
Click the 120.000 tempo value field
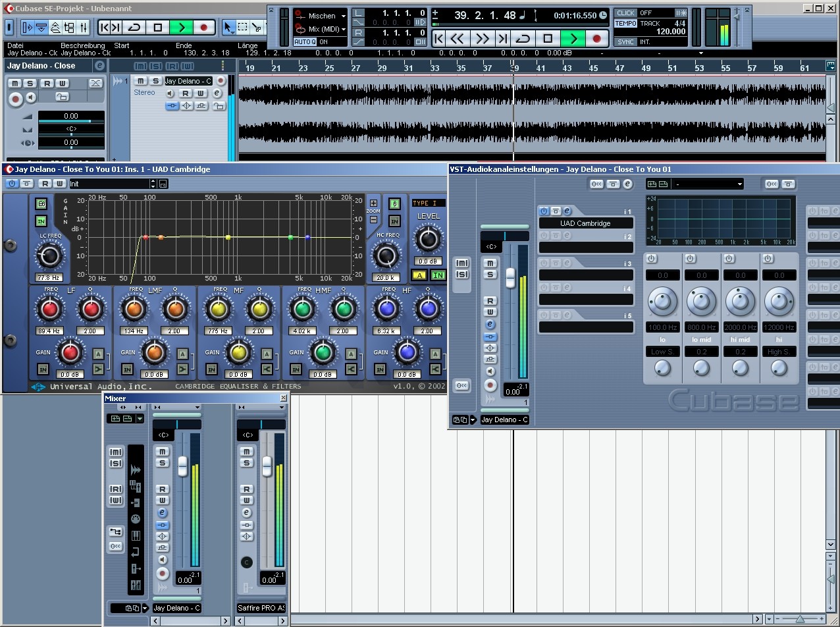click(x=670, y=31)
